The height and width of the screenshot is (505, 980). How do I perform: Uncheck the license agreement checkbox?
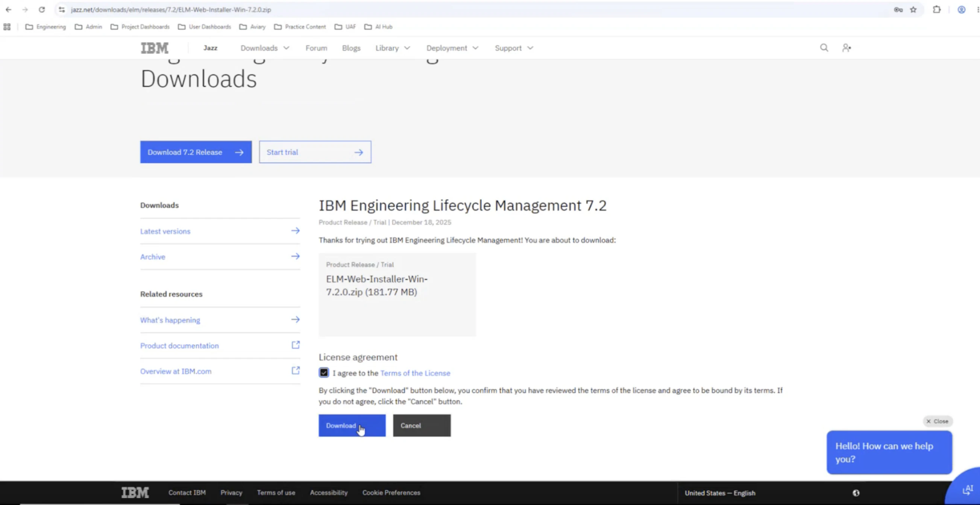coord(324,373)
